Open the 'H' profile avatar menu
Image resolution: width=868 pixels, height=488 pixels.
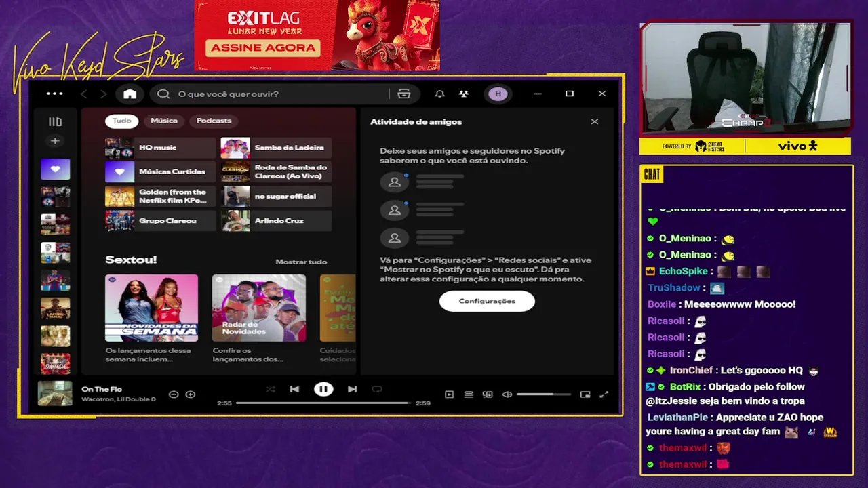click(x=498, y=94)
